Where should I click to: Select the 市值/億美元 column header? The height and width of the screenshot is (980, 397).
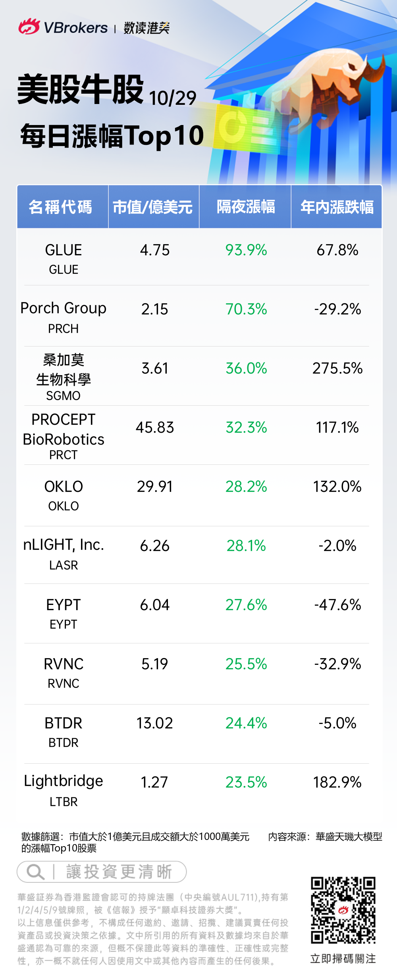153,207
